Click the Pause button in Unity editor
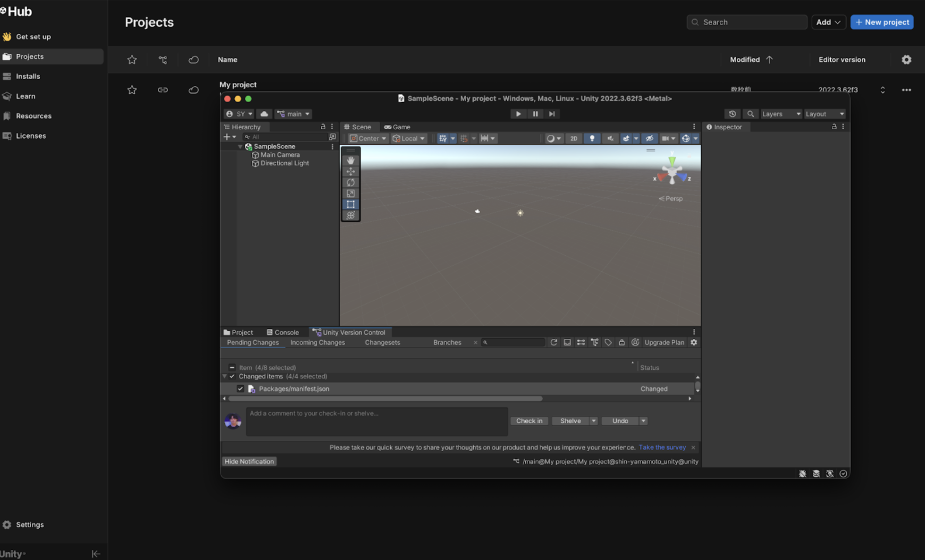 [x=535, y=114]
